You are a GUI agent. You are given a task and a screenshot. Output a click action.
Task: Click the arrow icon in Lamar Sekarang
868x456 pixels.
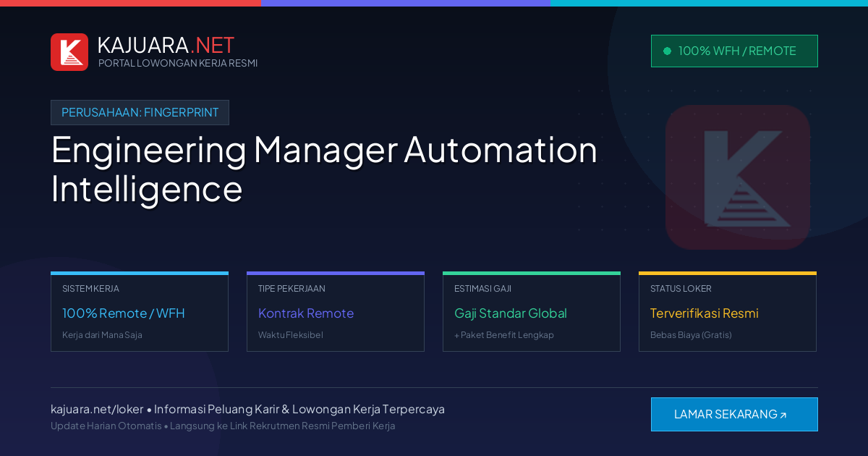coord(783,415)
